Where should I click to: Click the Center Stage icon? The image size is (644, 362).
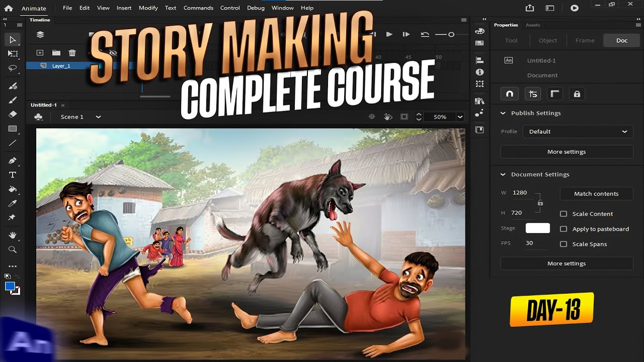tap(372, 117)
